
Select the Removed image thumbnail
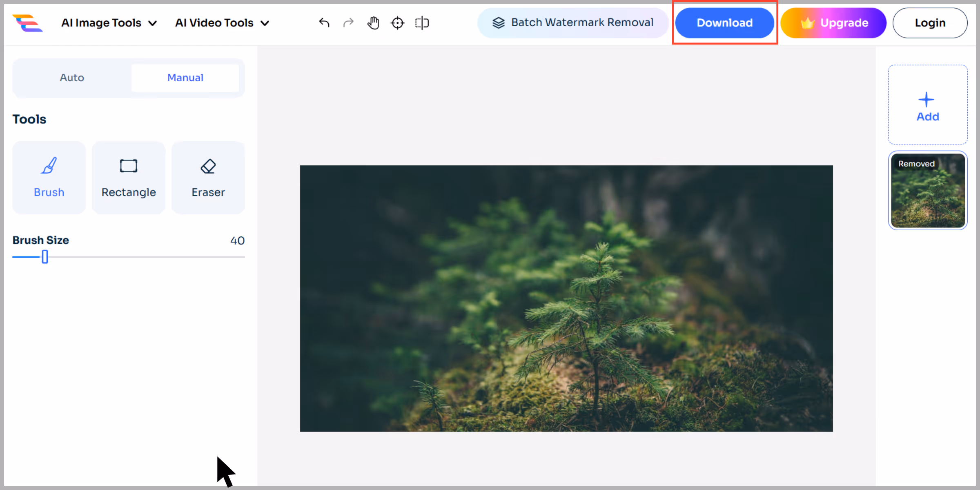point(928,190)
